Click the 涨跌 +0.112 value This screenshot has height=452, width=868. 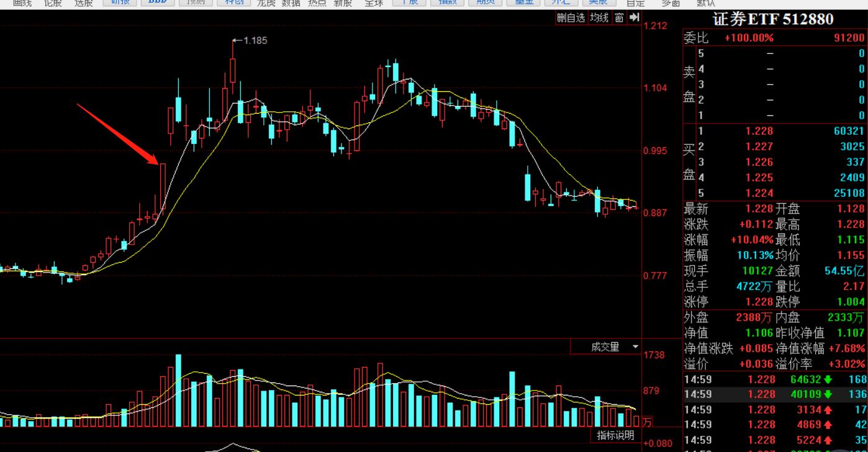coord(756,224)
